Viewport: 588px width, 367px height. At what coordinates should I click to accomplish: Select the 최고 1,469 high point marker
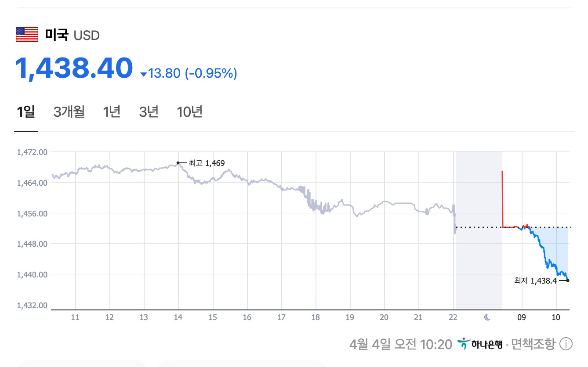point(178,163)
